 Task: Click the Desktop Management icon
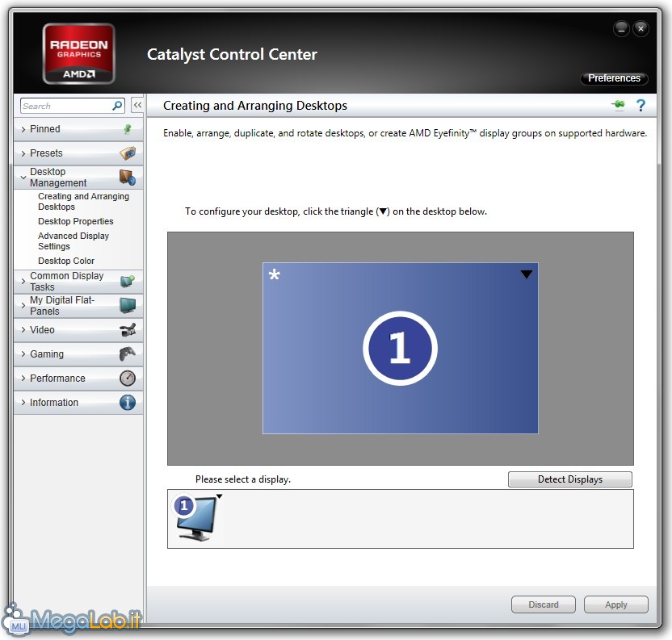(128, 177)
